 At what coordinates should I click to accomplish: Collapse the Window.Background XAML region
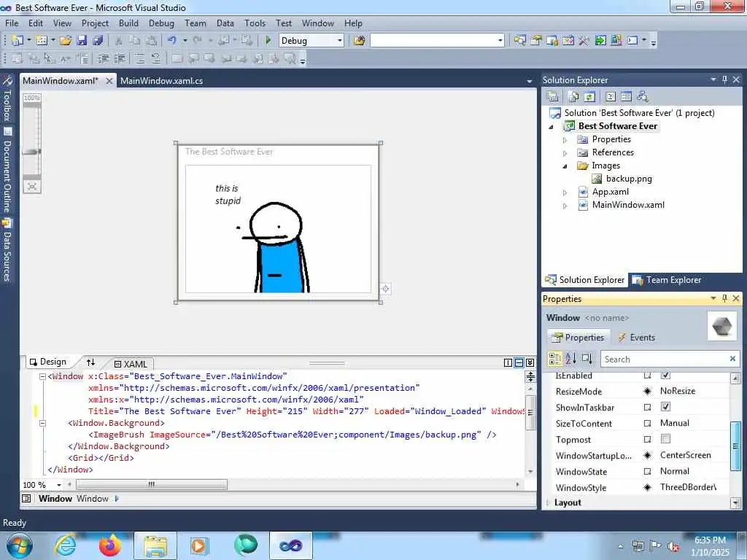click(x=42, y=423)
